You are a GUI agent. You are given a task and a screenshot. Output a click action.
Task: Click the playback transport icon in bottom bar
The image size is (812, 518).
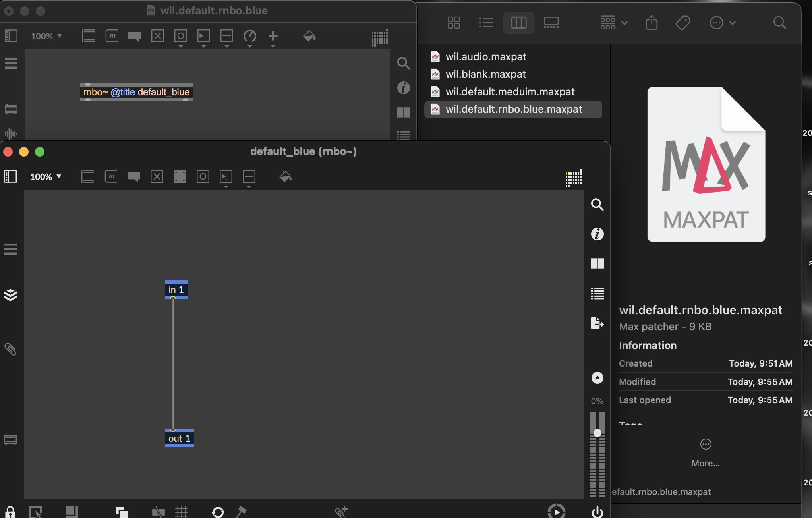[556, 511]
